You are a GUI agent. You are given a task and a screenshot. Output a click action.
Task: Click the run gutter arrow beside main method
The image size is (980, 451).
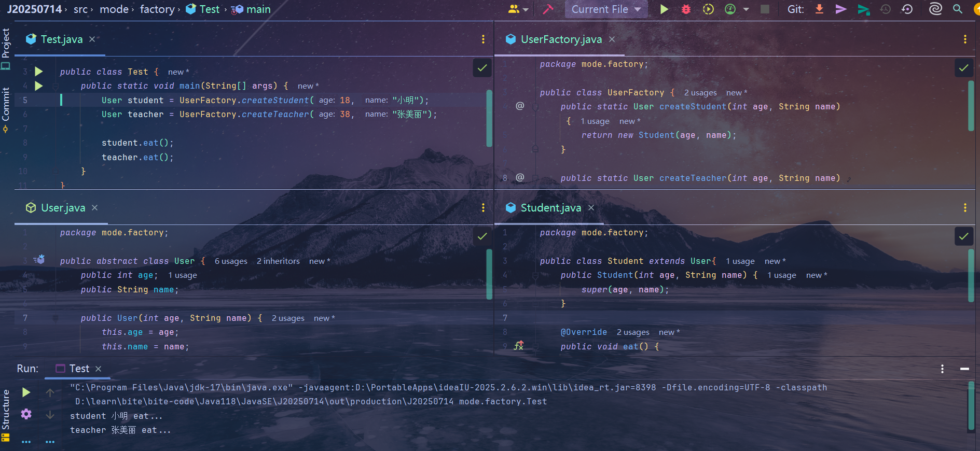coord(39,86)
